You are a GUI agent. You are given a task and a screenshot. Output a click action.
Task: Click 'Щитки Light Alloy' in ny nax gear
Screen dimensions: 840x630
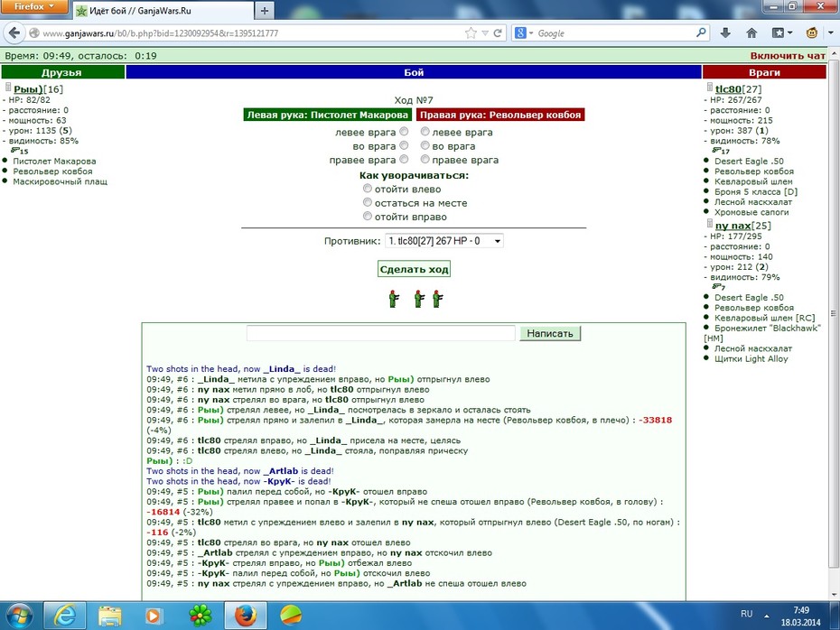tap(751, 358)
